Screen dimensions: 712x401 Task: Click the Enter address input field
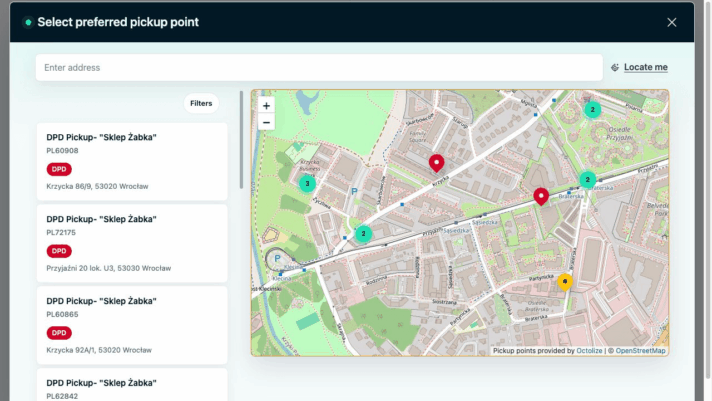319,68
